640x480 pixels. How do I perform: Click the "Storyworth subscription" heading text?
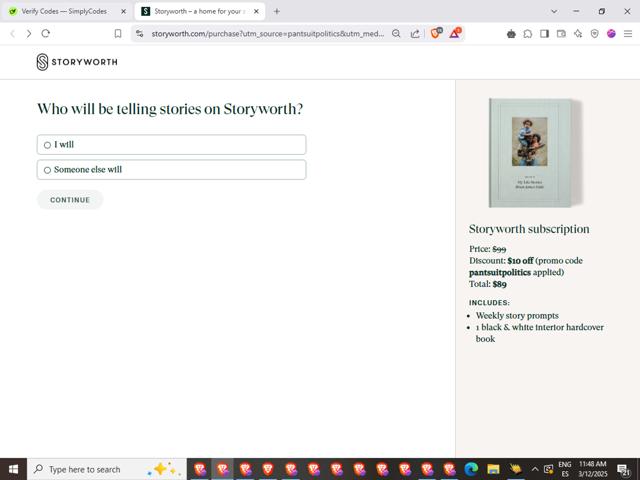click(x=529, y=229)
